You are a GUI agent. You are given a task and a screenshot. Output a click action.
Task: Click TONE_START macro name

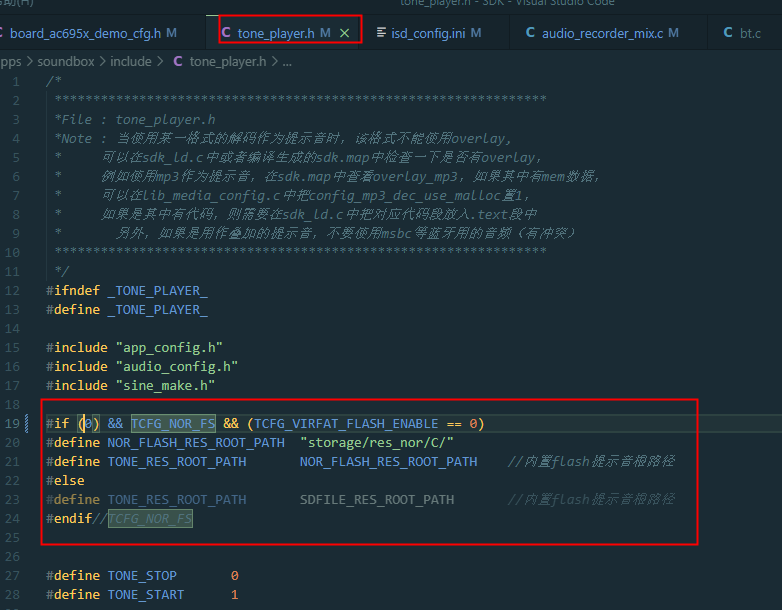pos(146,595)
